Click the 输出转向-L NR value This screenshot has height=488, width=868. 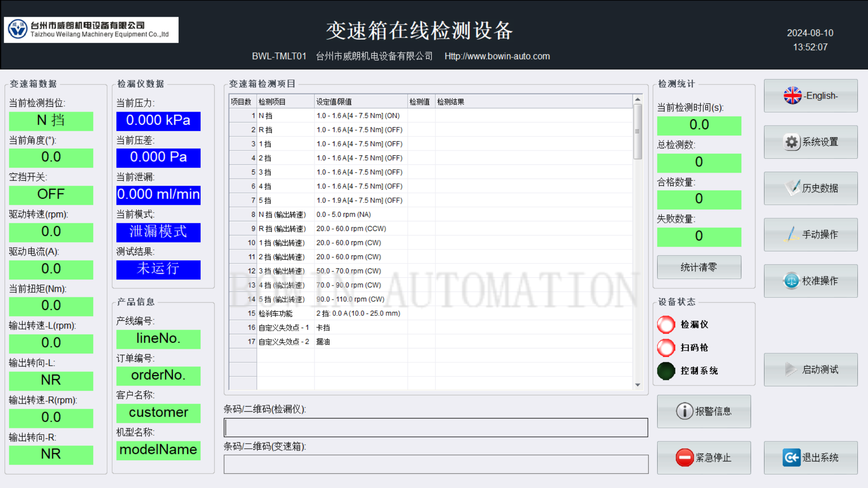[51, 380]
